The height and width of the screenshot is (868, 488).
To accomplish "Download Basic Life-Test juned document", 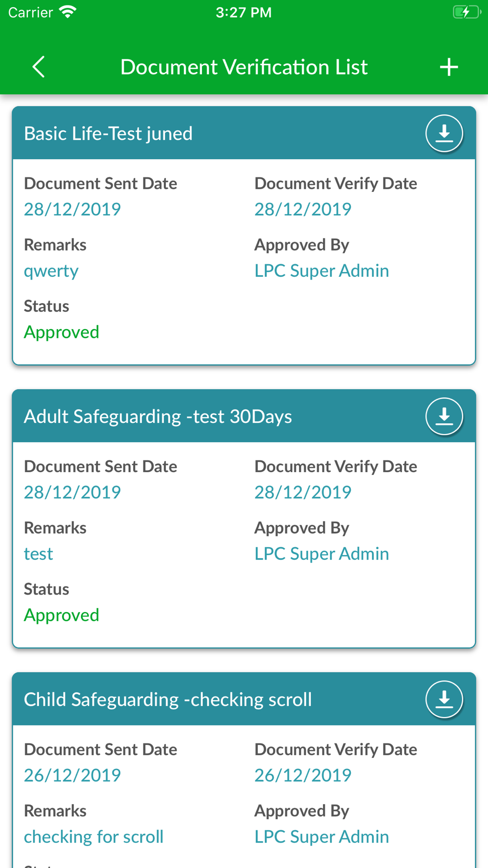I will tap(444, 133).
